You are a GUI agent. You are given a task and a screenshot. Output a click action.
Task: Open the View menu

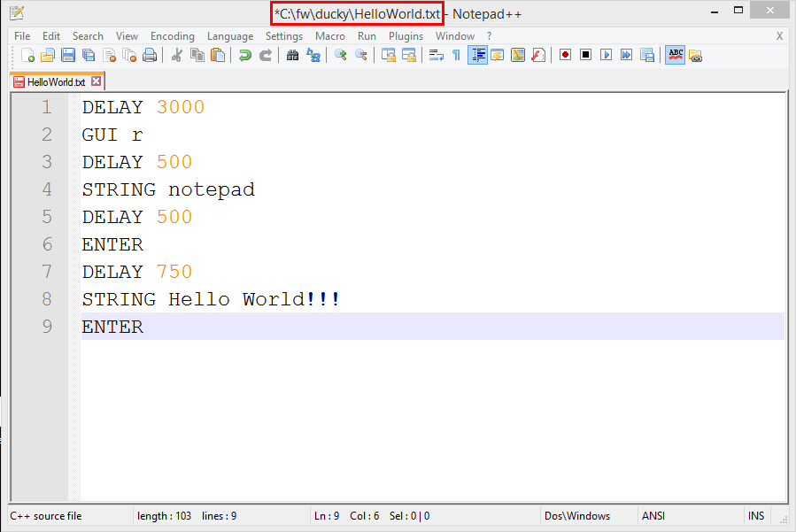[127, 36]
